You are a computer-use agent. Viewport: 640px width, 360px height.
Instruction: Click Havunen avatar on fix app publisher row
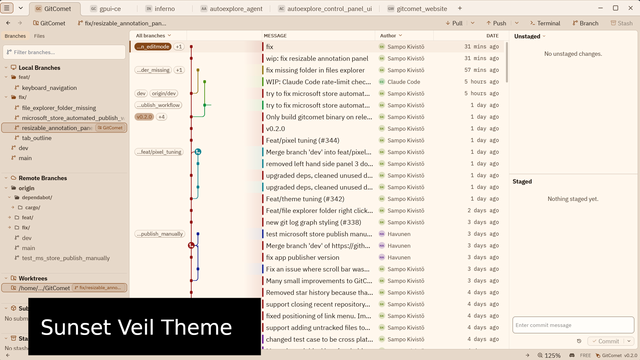click(x=382, y=258)
